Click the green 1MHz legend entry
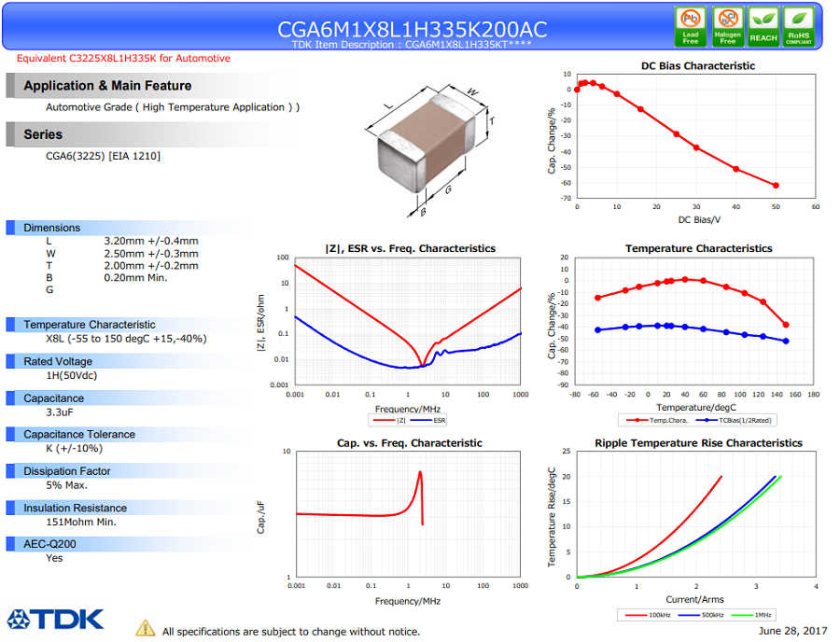 pos(751,615)
